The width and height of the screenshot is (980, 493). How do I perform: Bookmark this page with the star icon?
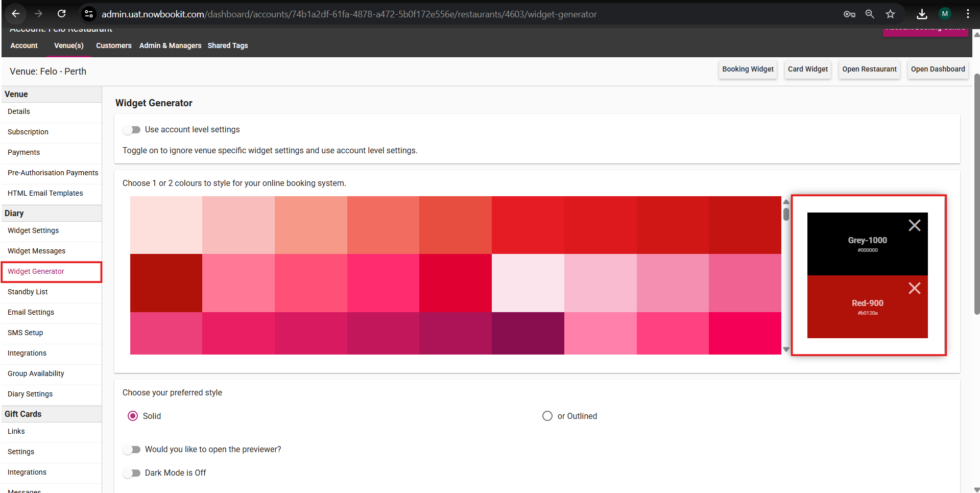coord(890,14)
